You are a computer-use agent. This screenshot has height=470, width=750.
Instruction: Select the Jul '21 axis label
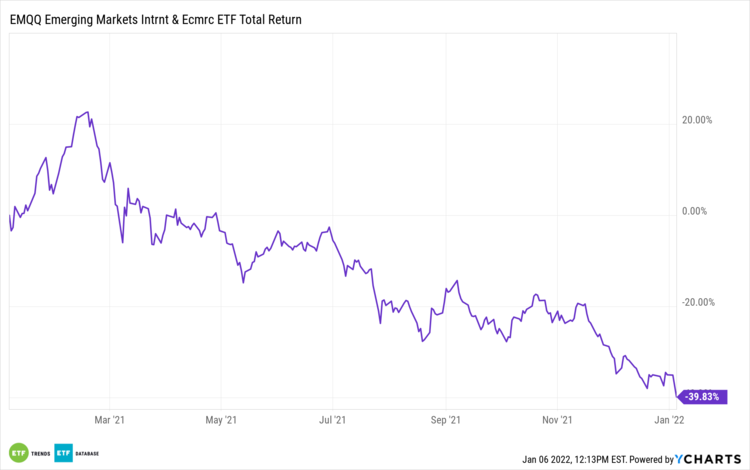pyautogui.click(x=331, y=421)
